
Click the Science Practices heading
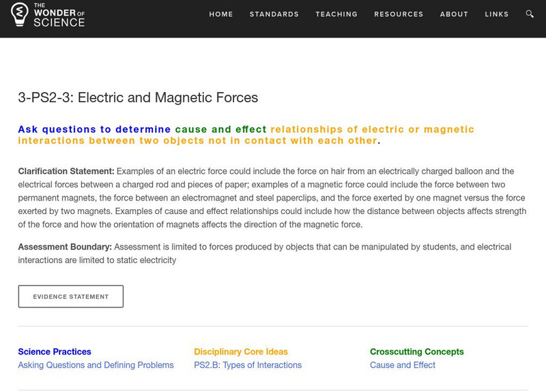pyautogui.click(x=55, y=352)
